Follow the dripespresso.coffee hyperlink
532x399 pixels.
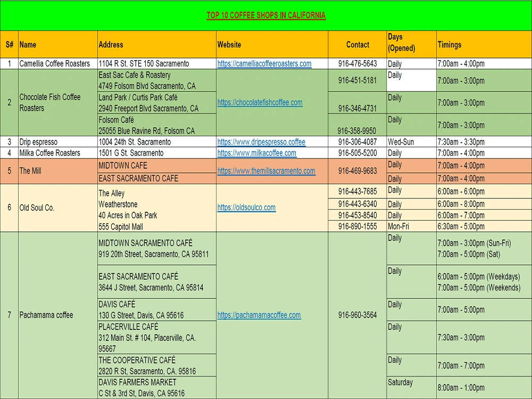(261, 142)
